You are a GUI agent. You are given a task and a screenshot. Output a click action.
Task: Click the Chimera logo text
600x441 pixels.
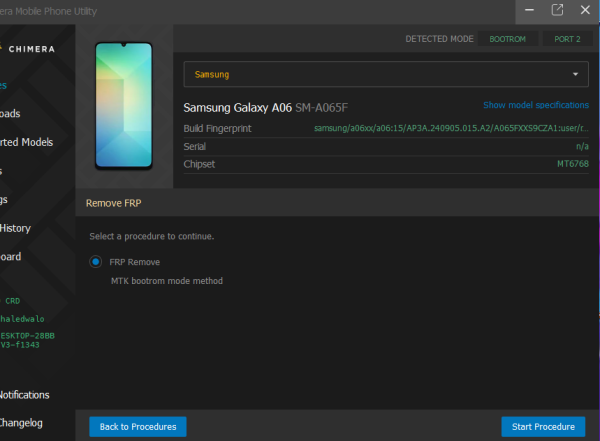tap(32, 49)
